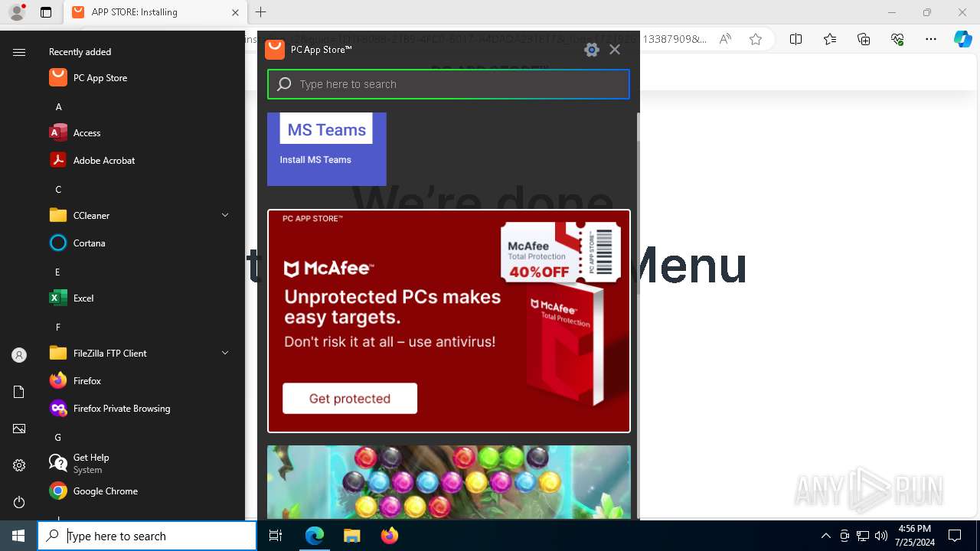Open Task View on the taskbar

click(276, 536)
